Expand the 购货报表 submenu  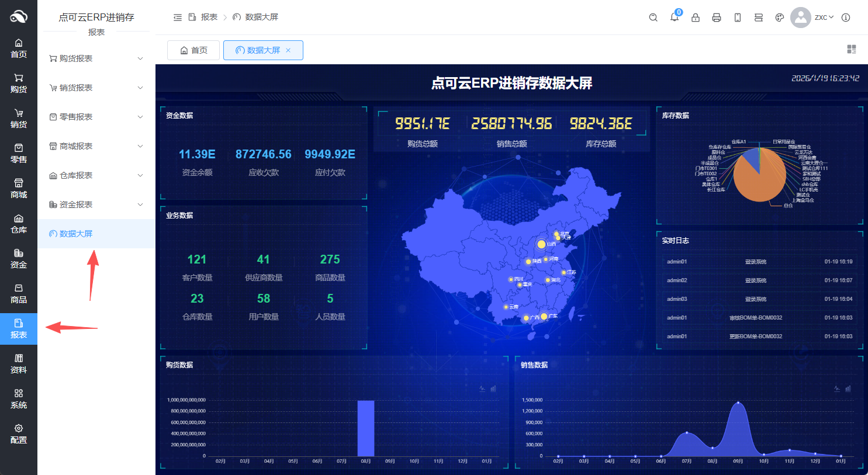[x=96, y=58]
